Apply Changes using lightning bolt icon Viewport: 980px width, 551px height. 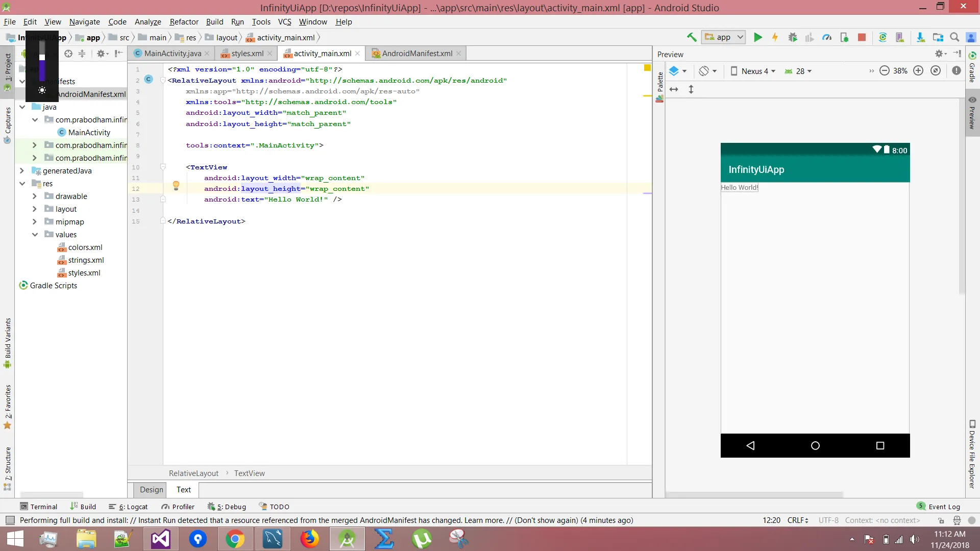(x=775, y=37)
